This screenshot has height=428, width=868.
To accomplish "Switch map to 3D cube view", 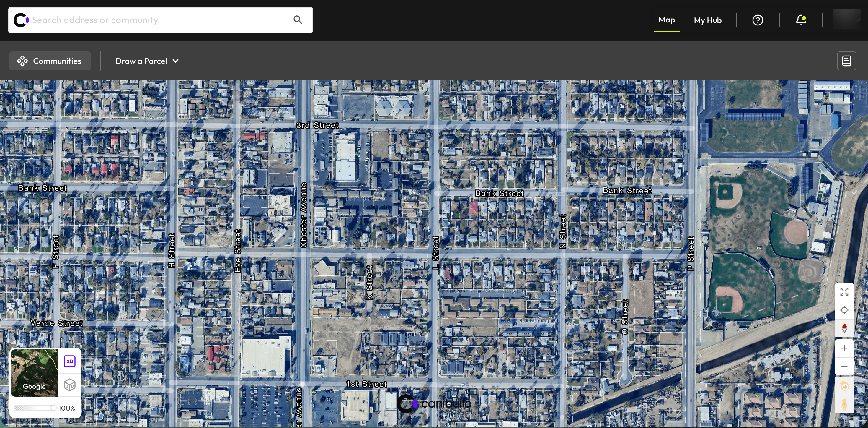I will 70,385.
